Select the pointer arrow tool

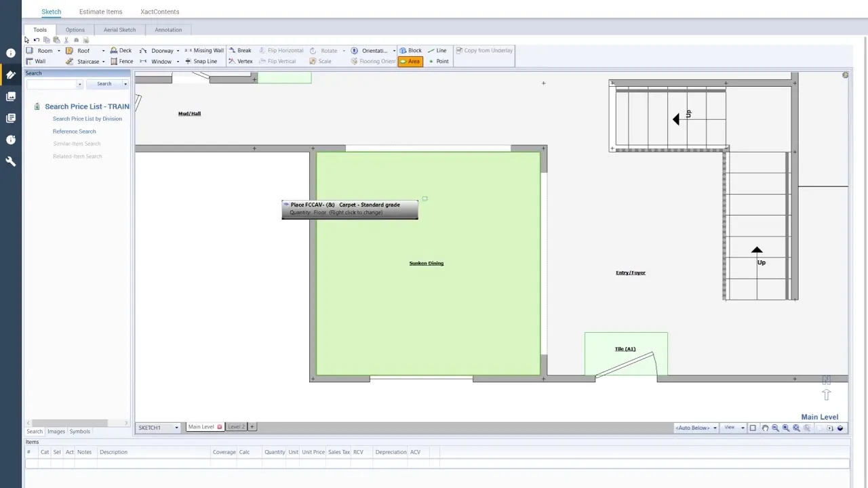pos(27,40)
